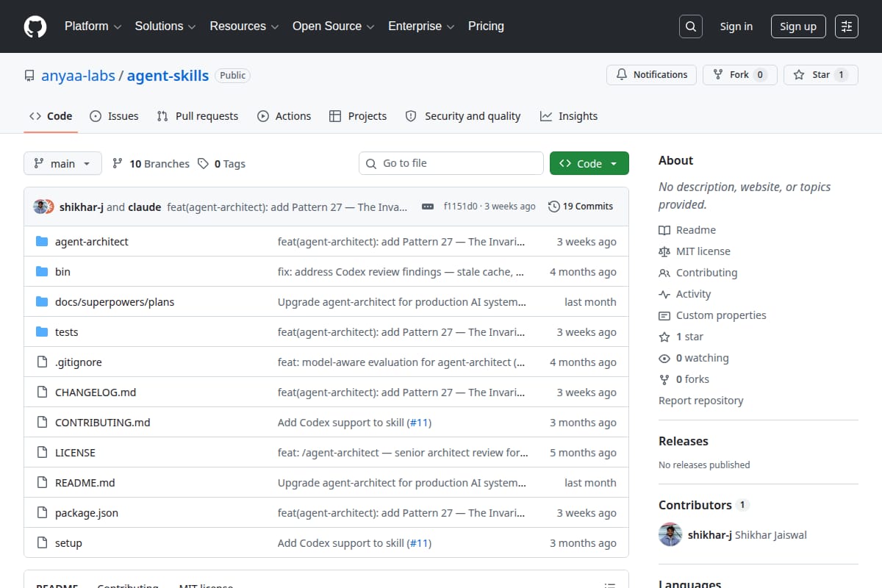882x588 pixels.
Task: Open the 19 Commits history
Action: 581,207
